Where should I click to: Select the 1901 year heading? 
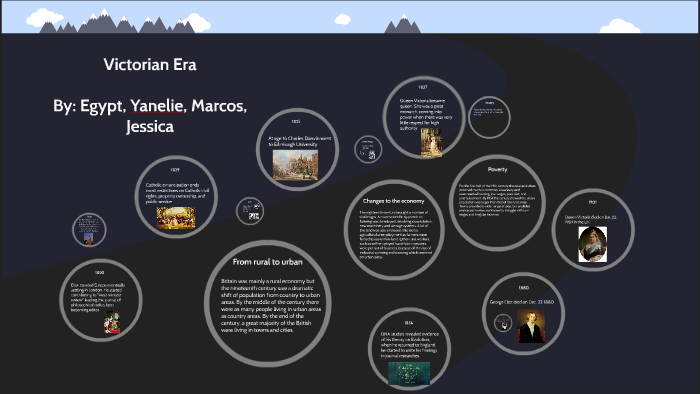pyautogui.click(x=592, y=202)
